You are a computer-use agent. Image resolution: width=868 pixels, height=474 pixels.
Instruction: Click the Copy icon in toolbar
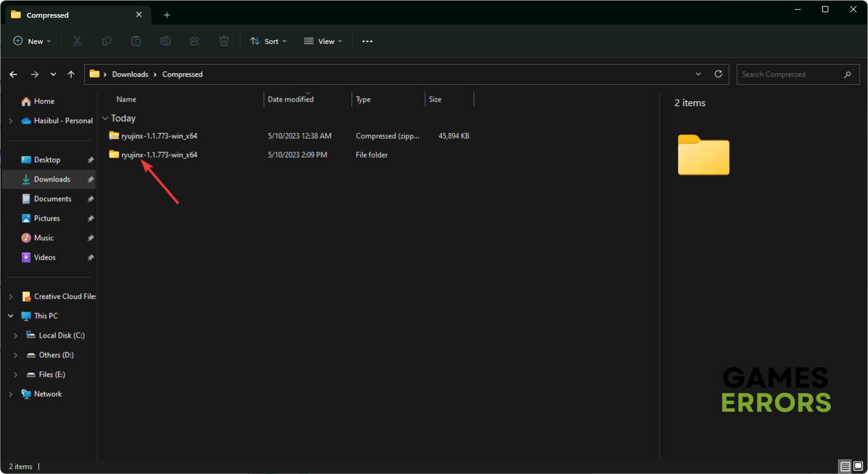[106, 41]
